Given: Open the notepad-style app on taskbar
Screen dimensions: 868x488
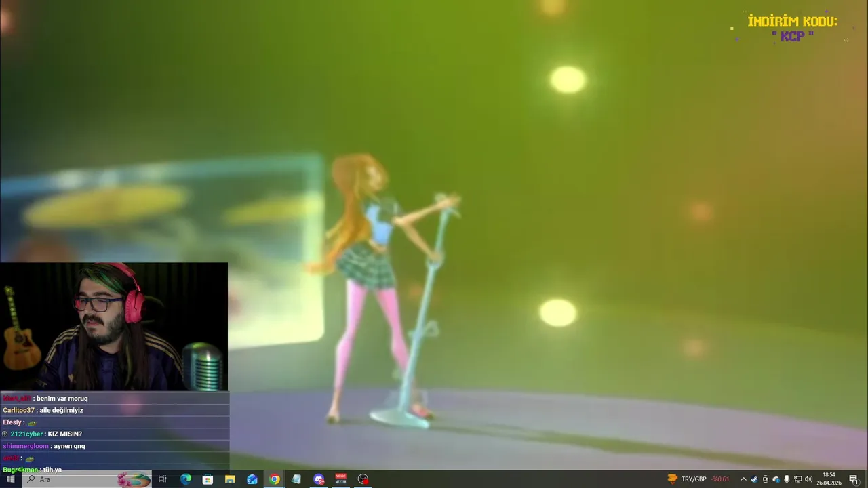Looking at the screenshot, I should (x=296, y=479).
